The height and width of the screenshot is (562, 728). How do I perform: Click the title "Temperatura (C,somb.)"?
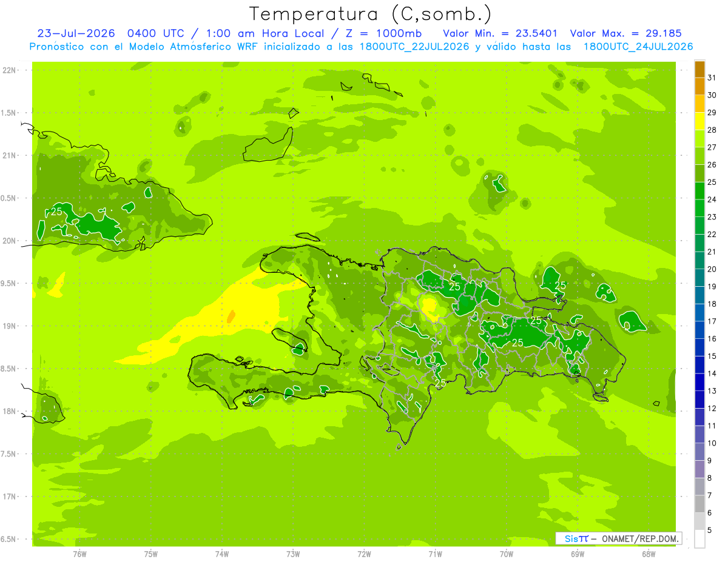pos(370,15)
